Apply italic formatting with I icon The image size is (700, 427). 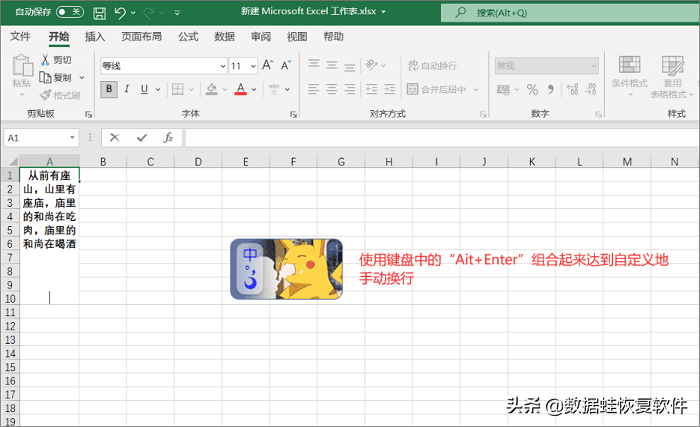(x=127, y=89)
